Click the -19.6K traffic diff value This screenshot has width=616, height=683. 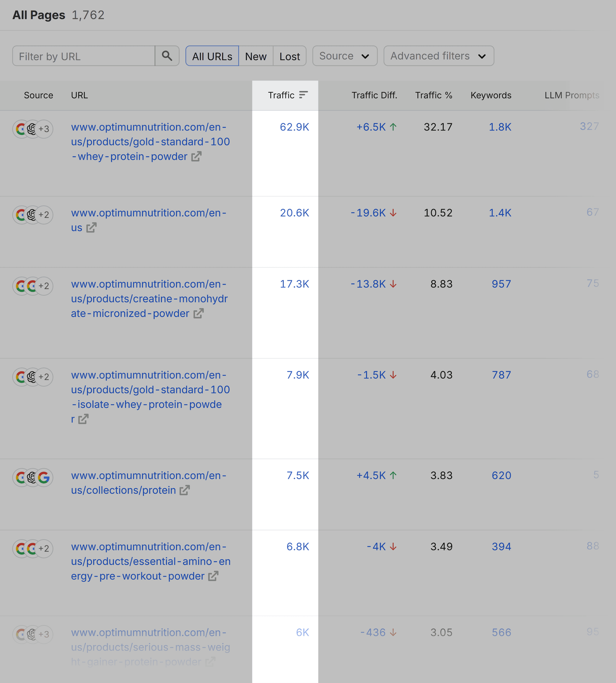[368, 213]
